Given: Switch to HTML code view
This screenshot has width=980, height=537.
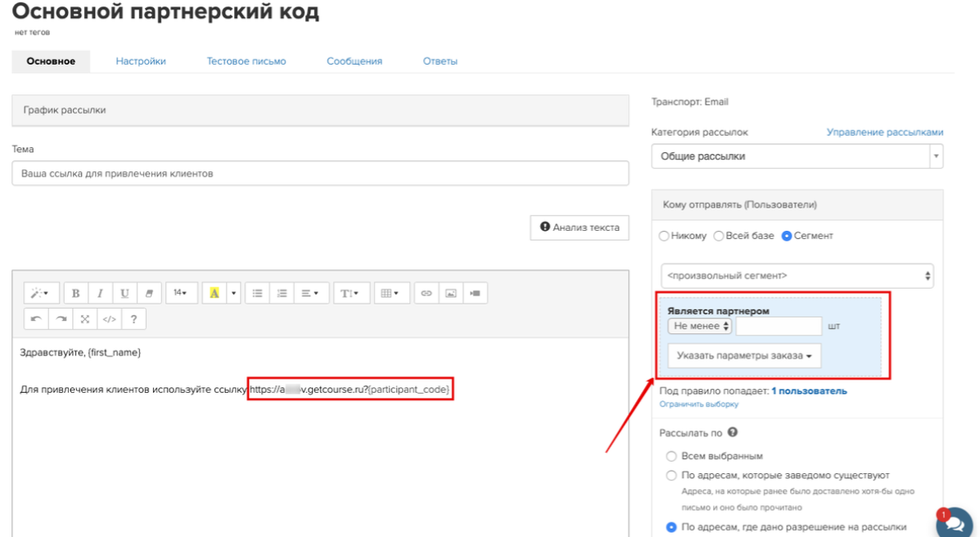Looking at the screenshot, I should click(110, 318).
